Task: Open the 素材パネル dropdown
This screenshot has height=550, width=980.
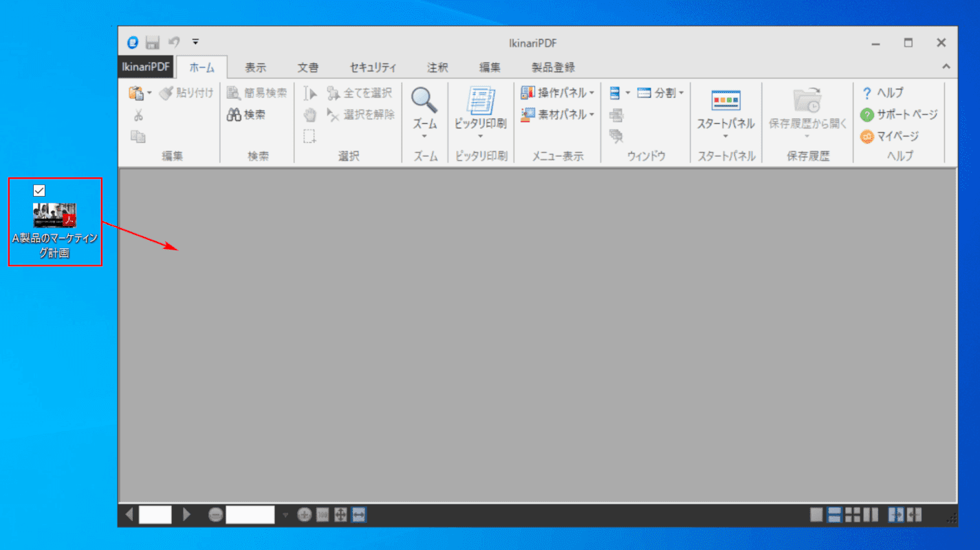Action: pyautogui.click(x=558, y=115)
